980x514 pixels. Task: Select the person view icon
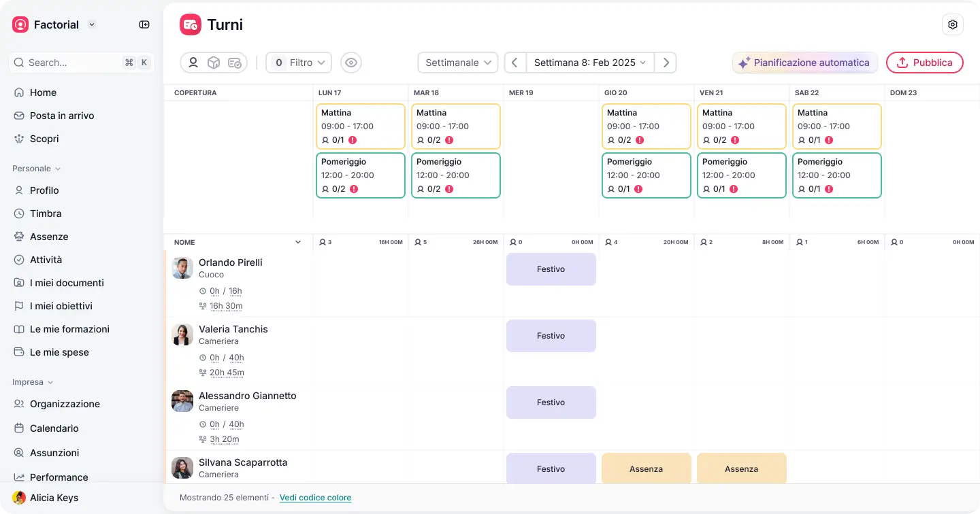193,63
